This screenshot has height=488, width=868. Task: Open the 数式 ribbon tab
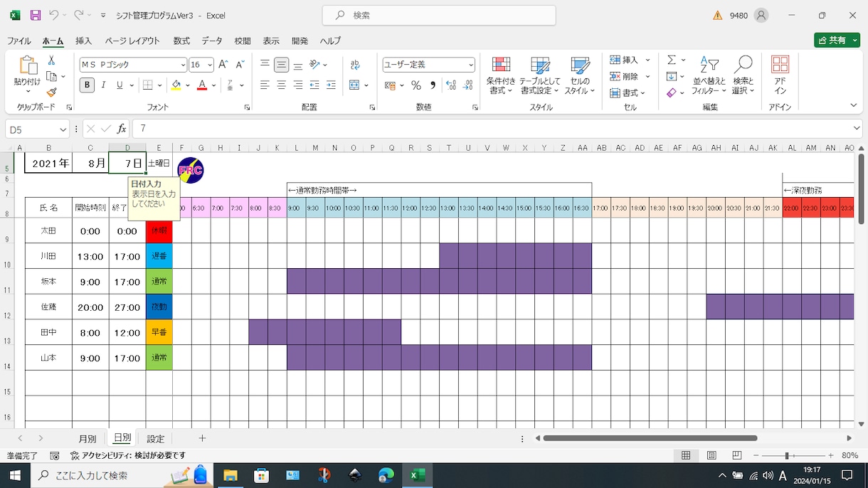(181, 41)
